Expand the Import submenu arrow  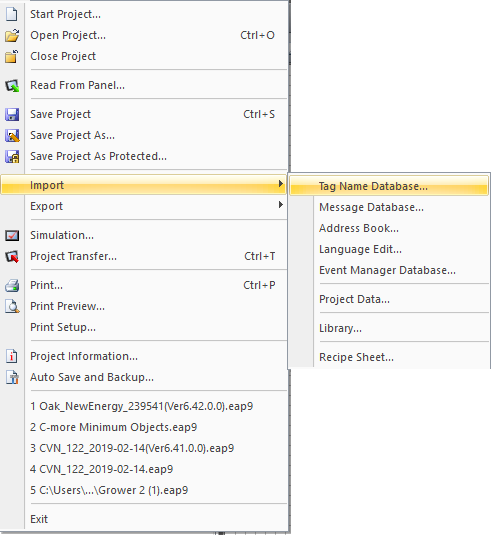pos(280,184)
